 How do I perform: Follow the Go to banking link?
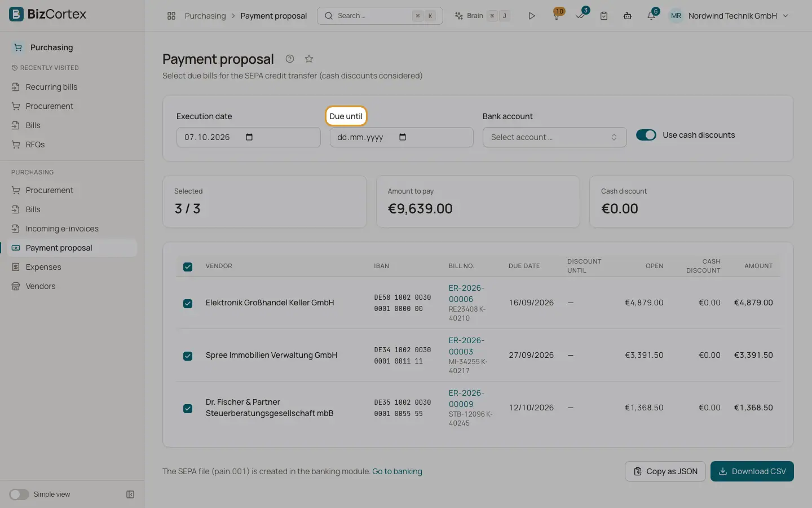[397, 471]
